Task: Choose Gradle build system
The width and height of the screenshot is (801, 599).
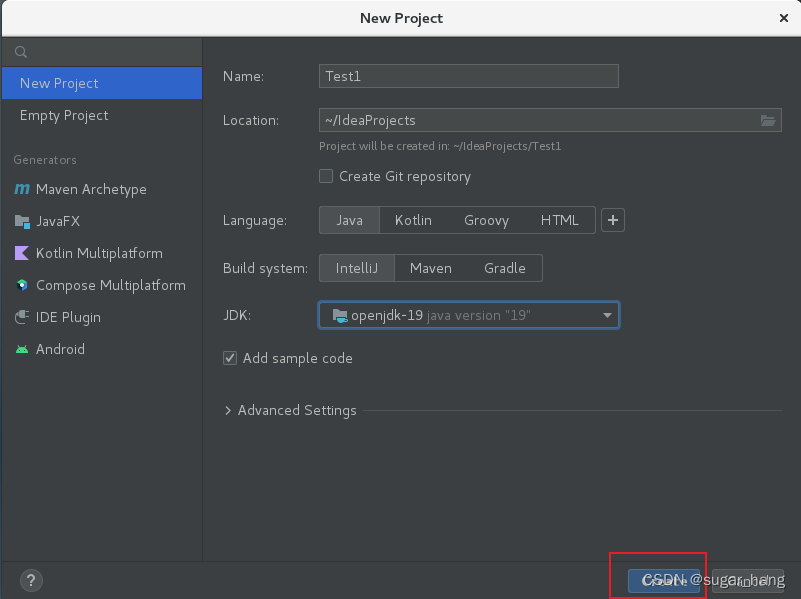Action: [505, 268]
